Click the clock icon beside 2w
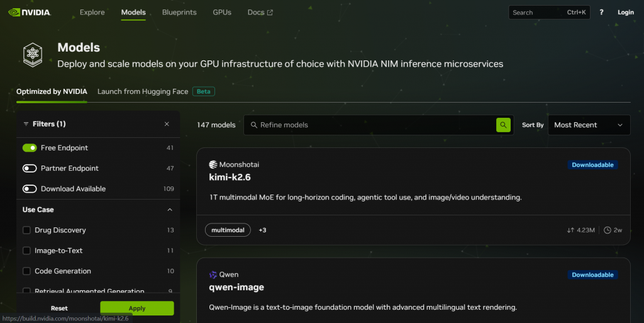 click(x=608, y=230)
